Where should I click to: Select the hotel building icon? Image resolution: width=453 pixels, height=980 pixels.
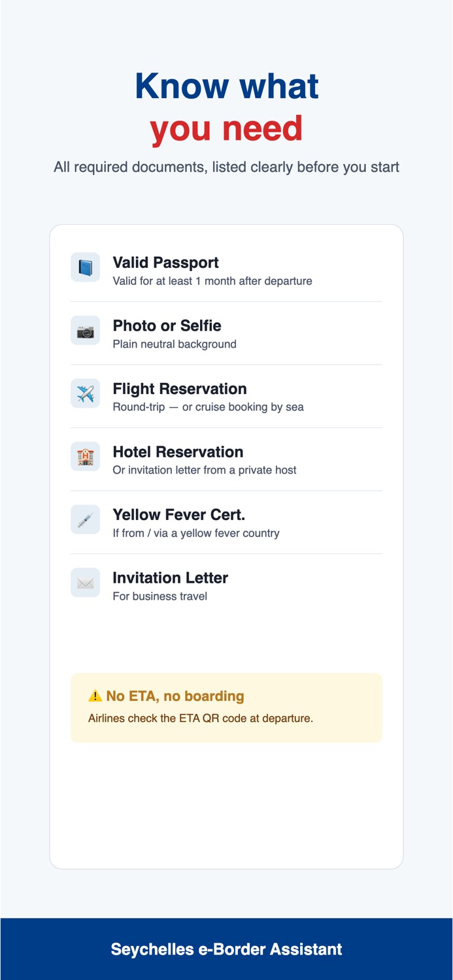pos(85,456)
